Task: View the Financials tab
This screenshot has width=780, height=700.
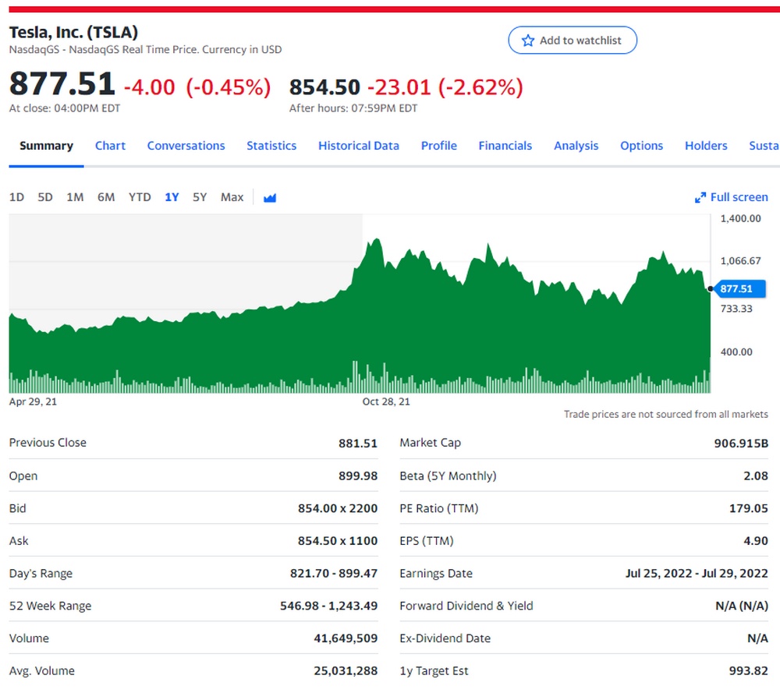Action: [505, 146]
